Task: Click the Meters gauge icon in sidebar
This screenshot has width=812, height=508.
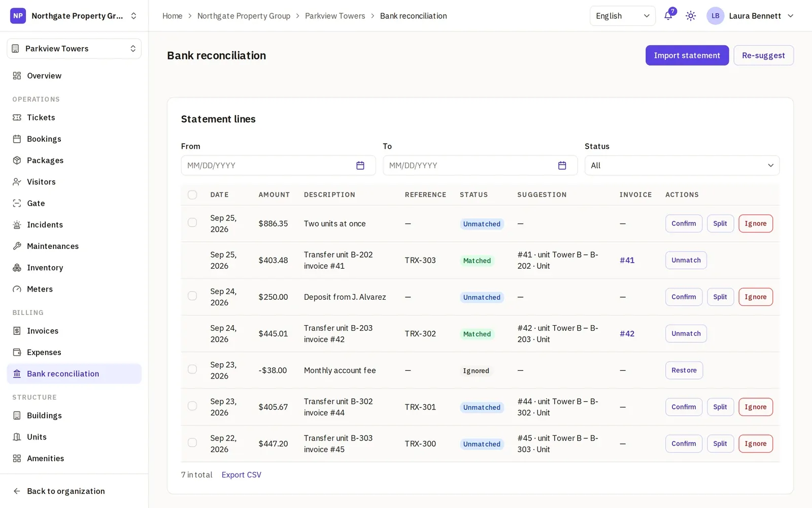Action: click(x=17, y=289)
